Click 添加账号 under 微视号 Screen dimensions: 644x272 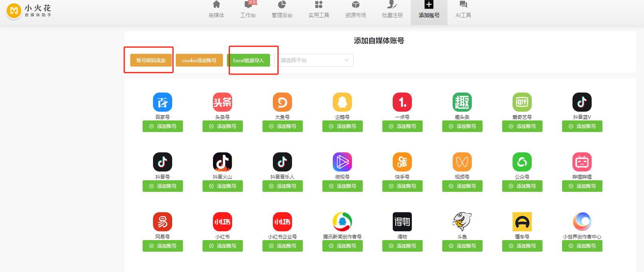point(342,186)
